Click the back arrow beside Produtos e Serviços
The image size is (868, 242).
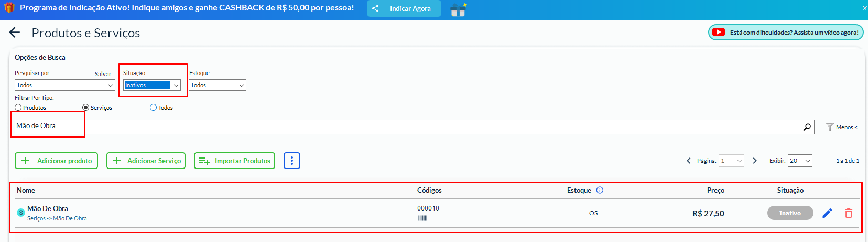pyautogui.click(x=15, y=33)
